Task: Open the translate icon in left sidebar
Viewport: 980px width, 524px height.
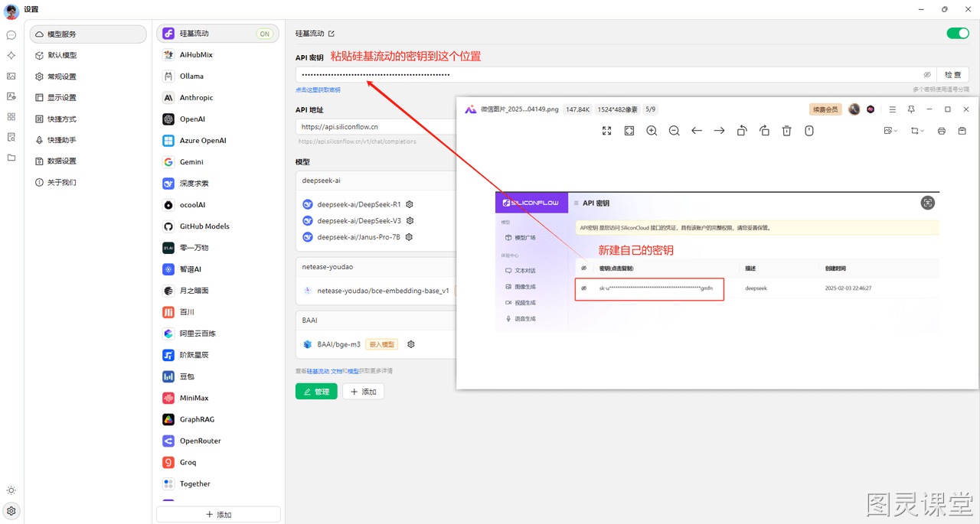Action: (x=11, y=96)
